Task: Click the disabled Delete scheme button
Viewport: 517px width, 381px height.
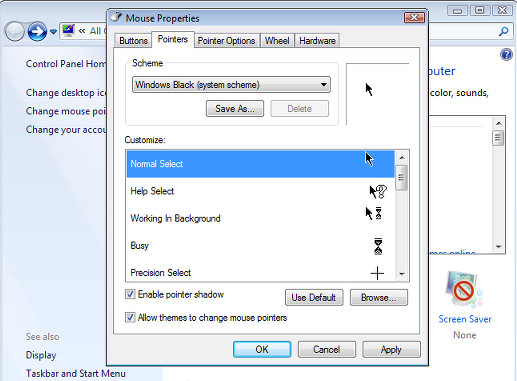Action: (299, 109)
